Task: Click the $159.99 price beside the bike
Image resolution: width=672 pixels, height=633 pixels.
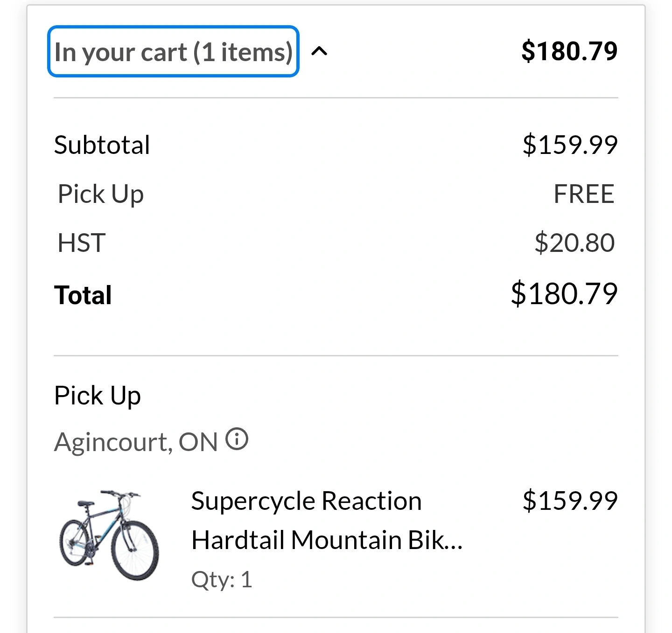Action: [x=570, y=501]
